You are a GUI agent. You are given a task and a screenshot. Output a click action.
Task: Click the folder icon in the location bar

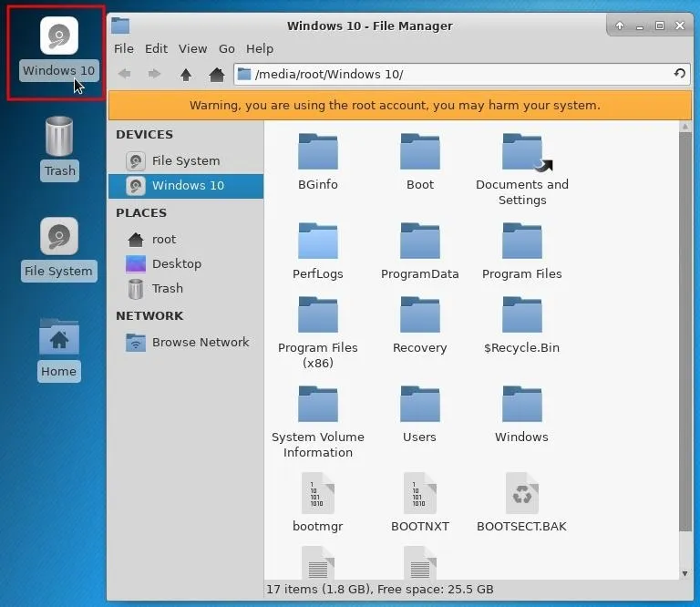244,74
